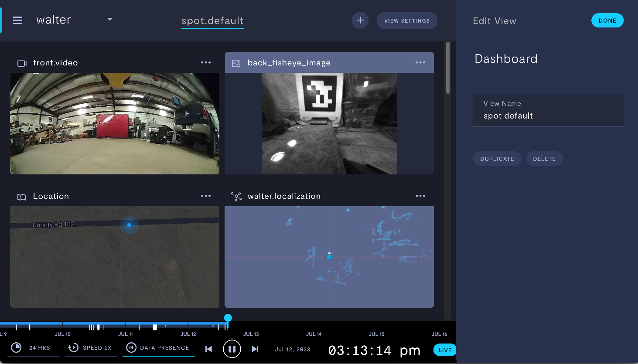Viewport: 638px width, 364px height.
Task: Click the 03:13:14 pm time display
Action: pyautogui.click(x=374, y=350)
